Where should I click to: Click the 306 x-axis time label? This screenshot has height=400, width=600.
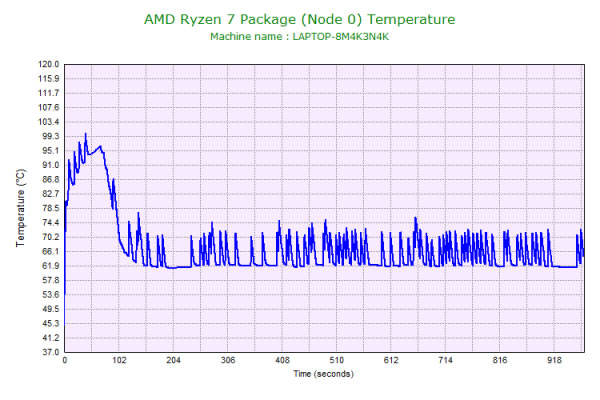coord(228,360)
